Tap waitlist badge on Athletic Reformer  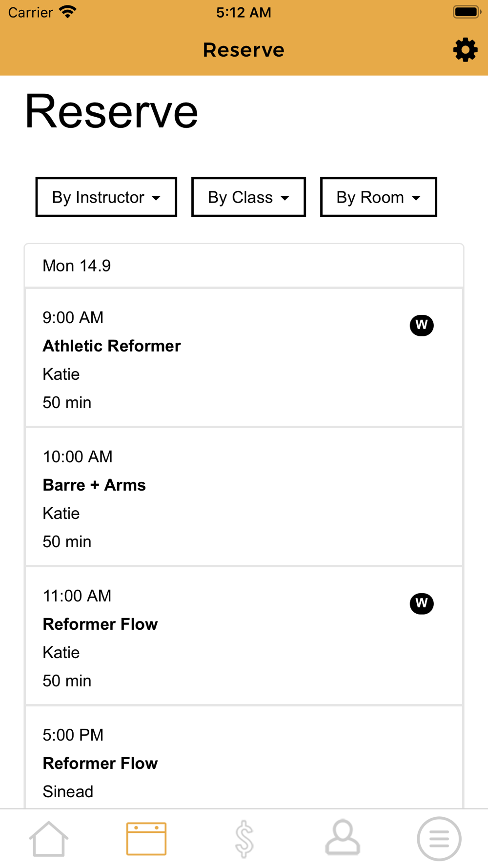[422, 325]
